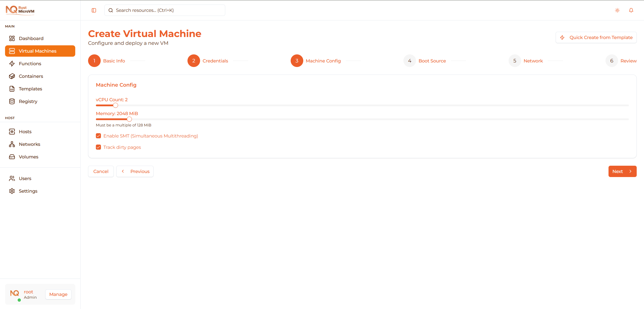Image resolution: width=644 pixels, height=309 pixels.
Task: Click Quick Create from Template
Action: click(x=596, y=38)
